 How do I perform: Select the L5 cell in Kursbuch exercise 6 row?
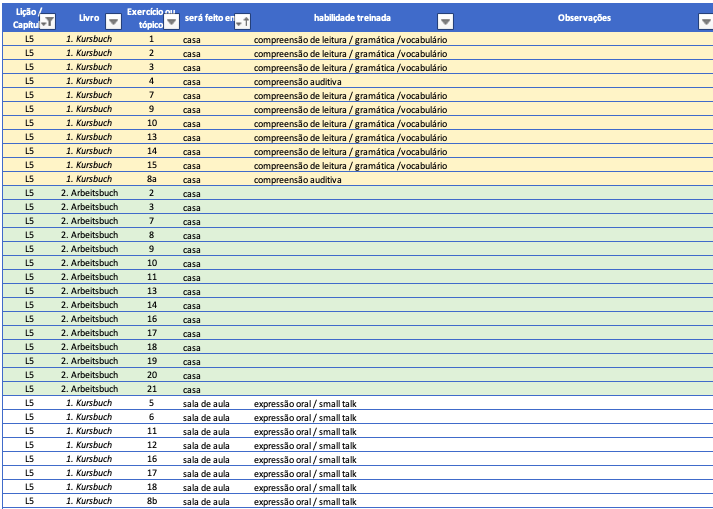30,417
